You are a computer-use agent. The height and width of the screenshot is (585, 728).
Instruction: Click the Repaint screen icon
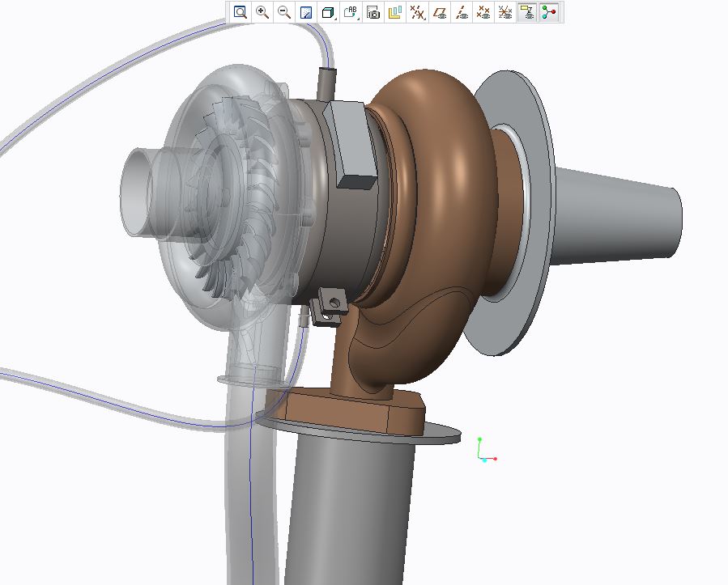(x=306, y=12)
